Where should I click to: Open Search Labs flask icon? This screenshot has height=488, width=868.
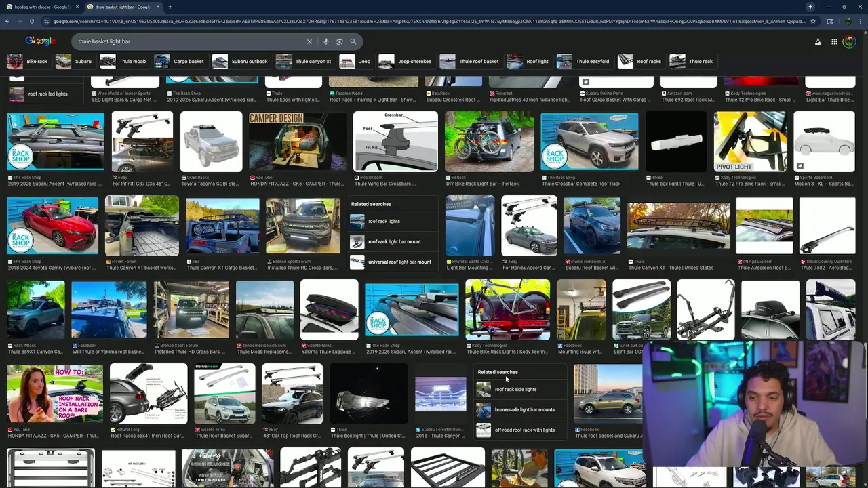818,42
